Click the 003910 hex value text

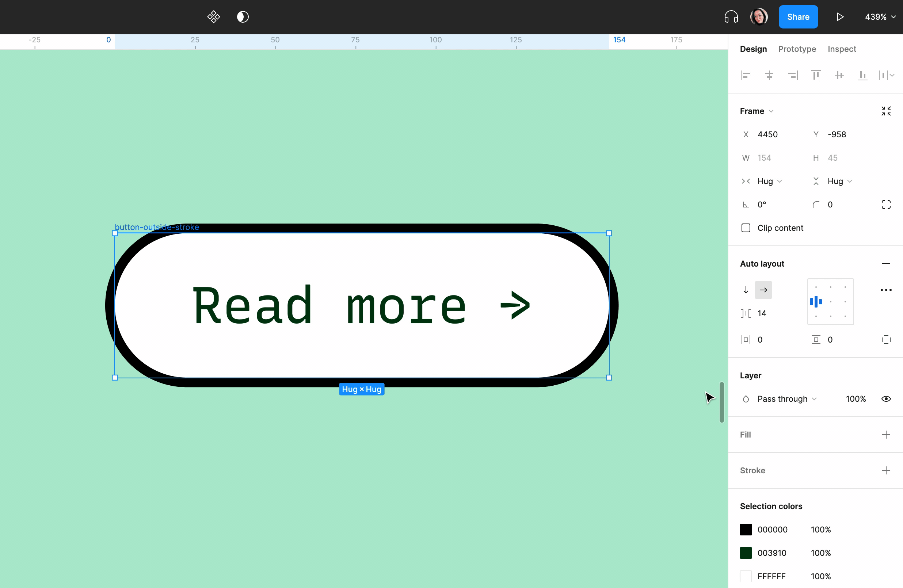(x=772, y=553)
